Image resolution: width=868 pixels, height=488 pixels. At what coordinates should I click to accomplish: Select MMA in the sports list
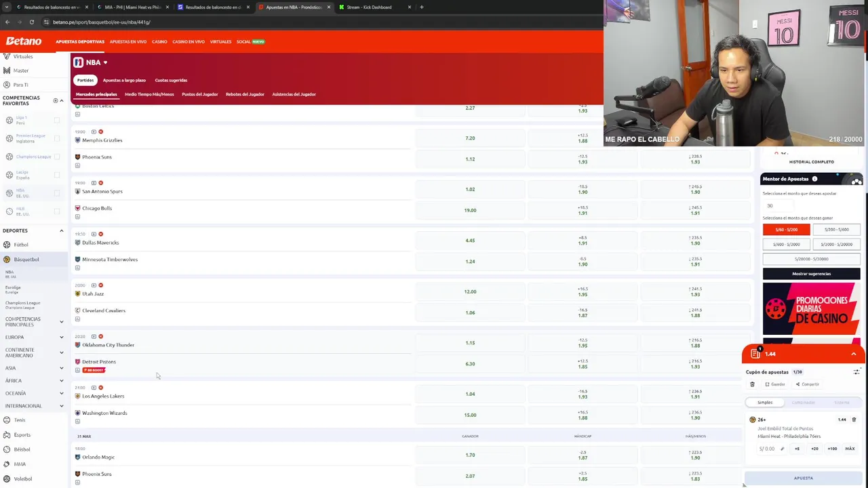coord(20,464)
